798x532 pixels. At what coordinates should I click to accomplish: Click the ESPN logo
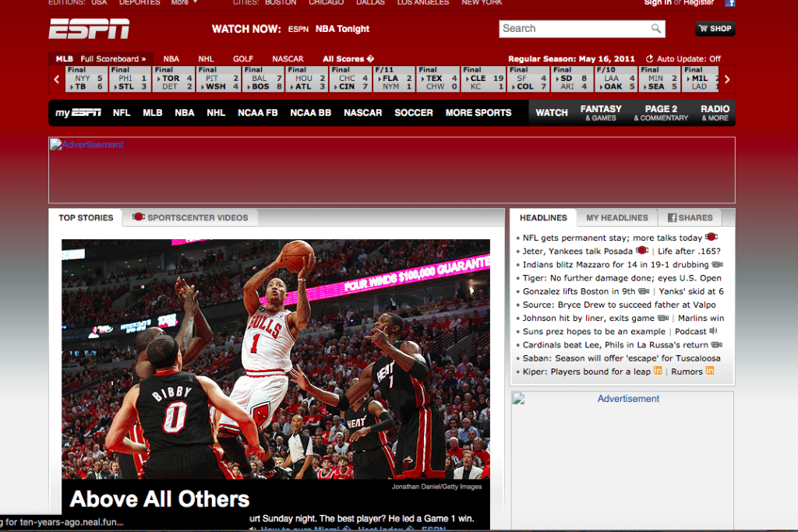tap(89, 29)
